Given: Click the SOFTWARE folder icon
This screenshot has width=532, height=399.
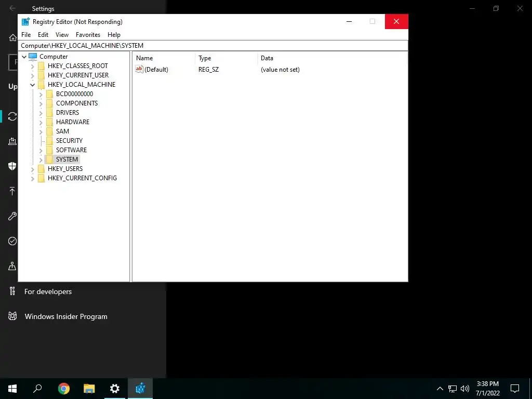Looking at the screenshot, I should [x=49, y=150].
